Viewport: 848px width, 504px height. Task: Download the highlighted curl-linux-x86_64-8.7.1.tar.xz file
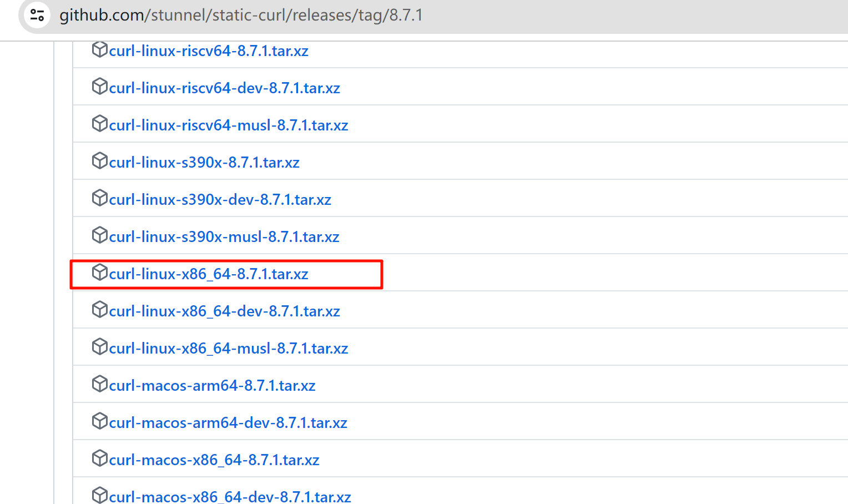click(208, 274)
